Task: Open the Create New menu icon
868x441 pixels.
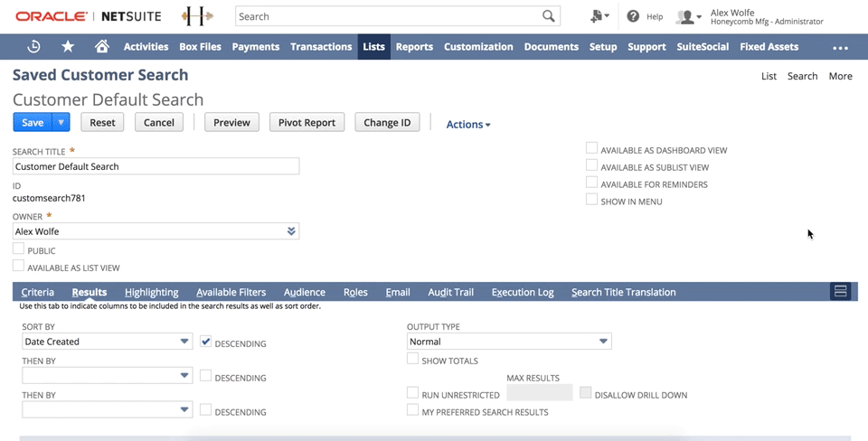Action: click(x=599, y=16)
